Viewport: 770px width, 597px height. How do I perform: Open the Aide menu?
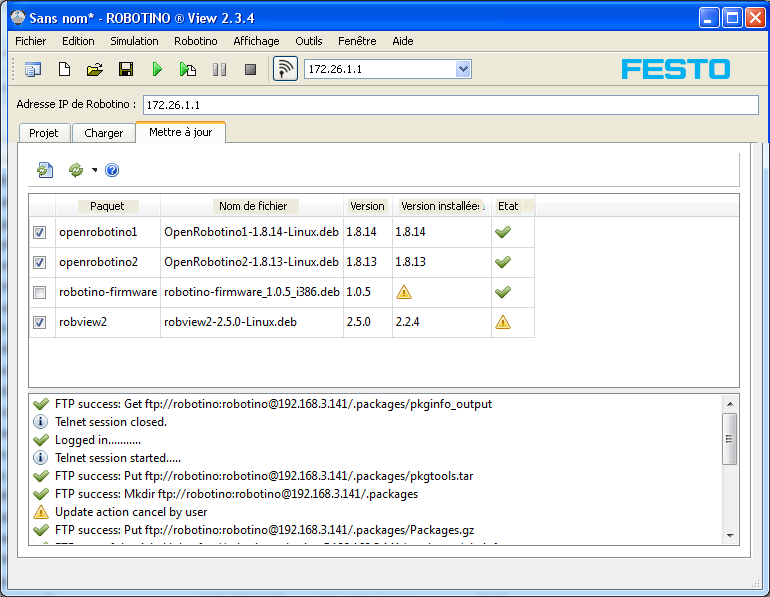403,41
